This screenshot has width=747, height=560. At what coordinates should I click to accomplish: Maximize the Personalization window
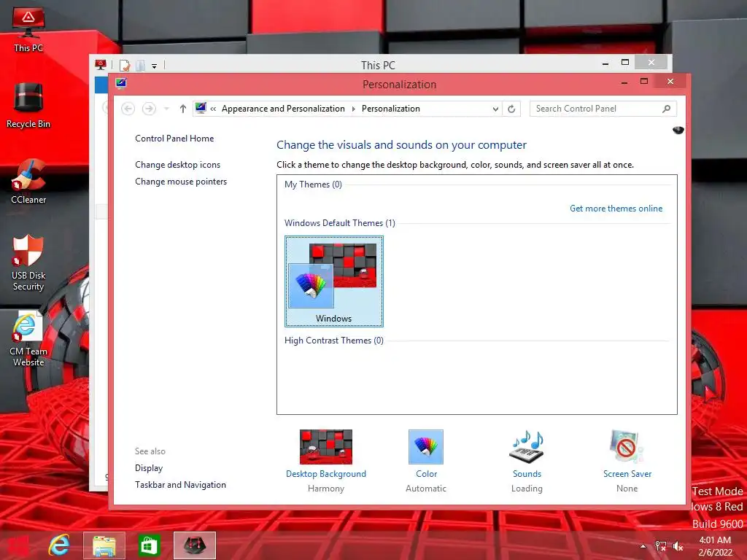(644, 82)
